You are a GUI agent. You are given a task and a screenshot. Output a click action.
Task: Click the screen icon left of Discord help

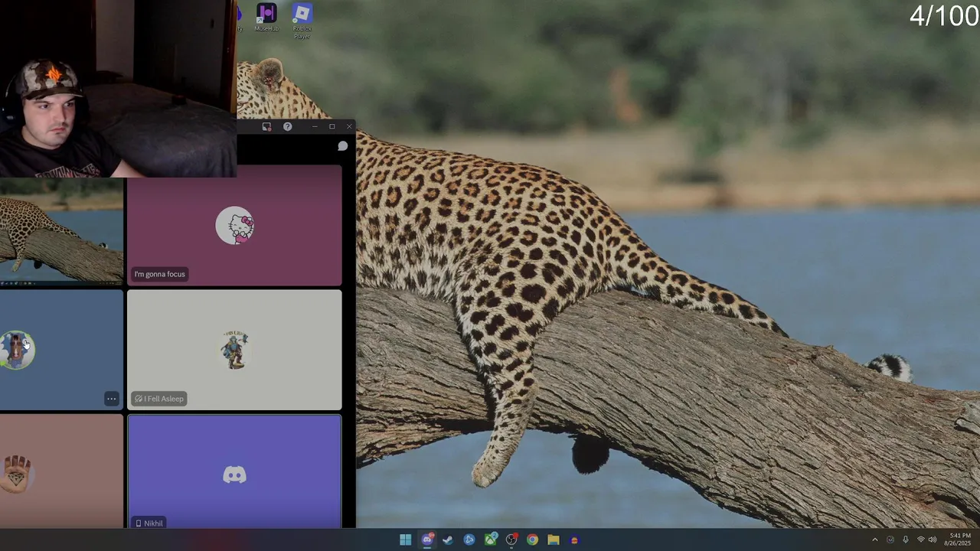[x=266, y=126]
